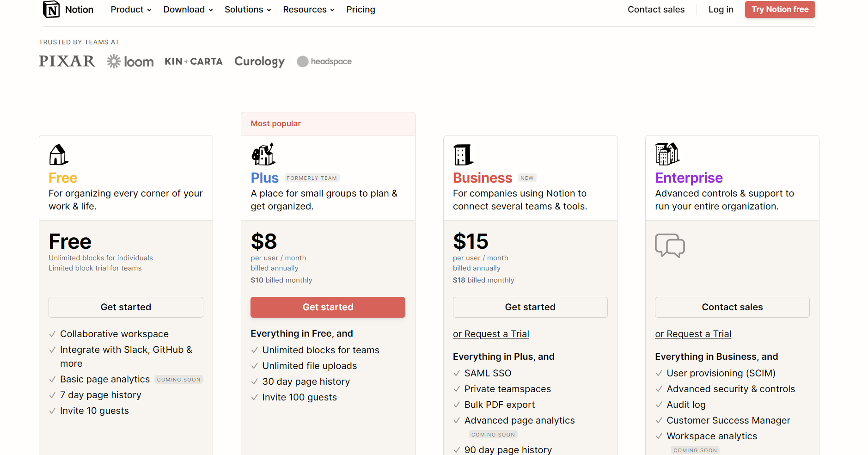
Task: Click the Business plan office icon
Action: pos(463,155)
